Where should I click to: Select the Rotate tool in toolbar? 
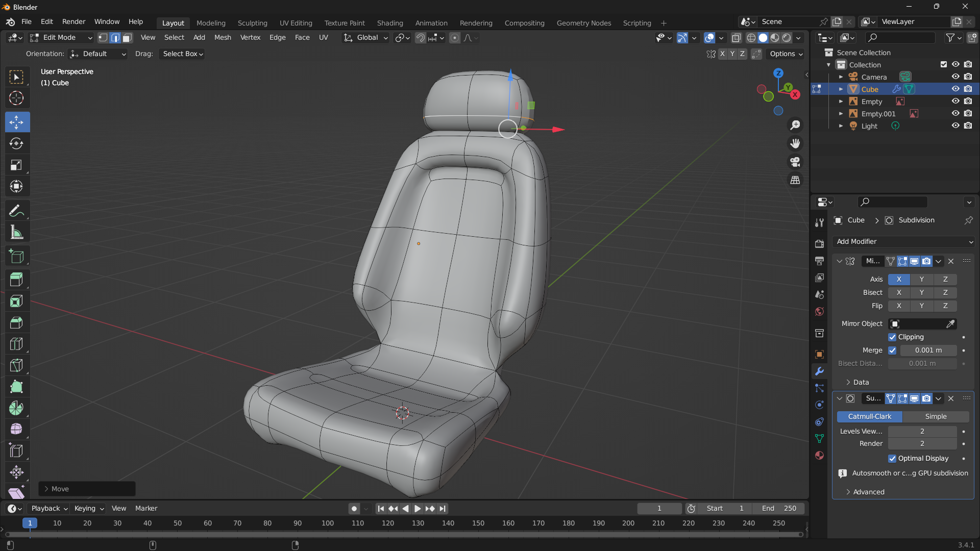pyautogui.click(x=16, y=143)
